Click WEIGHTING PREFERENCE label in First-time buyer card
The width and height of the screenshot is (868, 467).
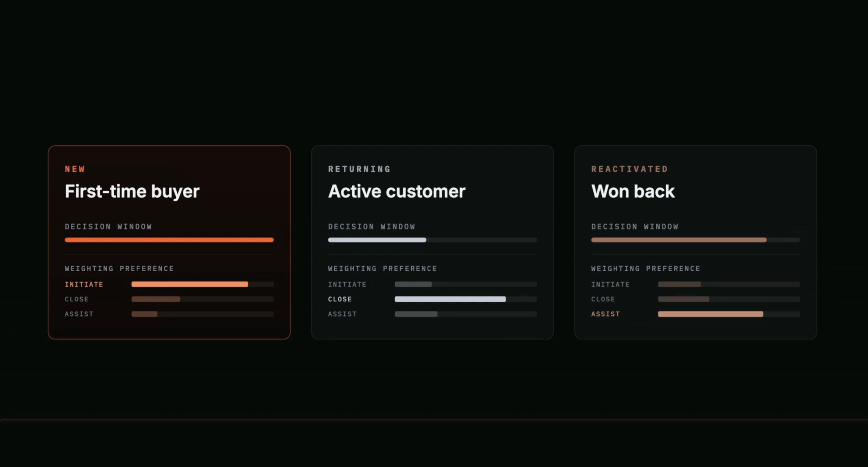[119, 269]
